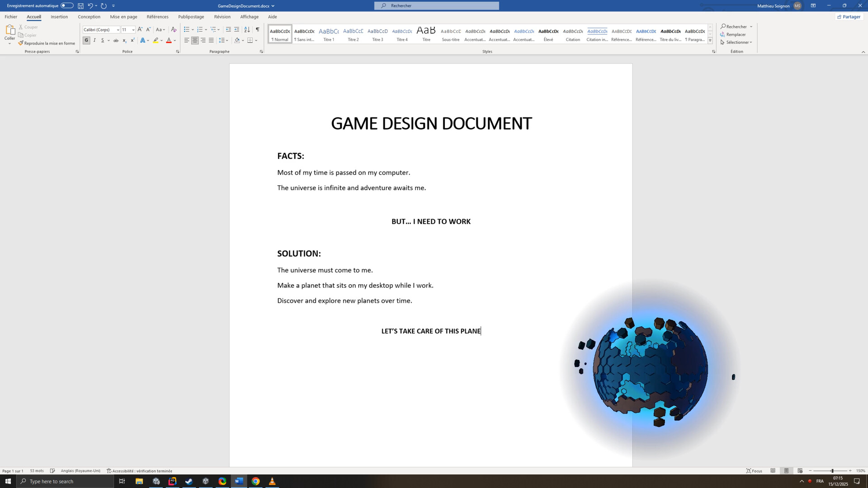The height and width of the screenshot is (488, 868).
Task: Toggle Enregistrement automatique switch
Action: pos(67,5)
